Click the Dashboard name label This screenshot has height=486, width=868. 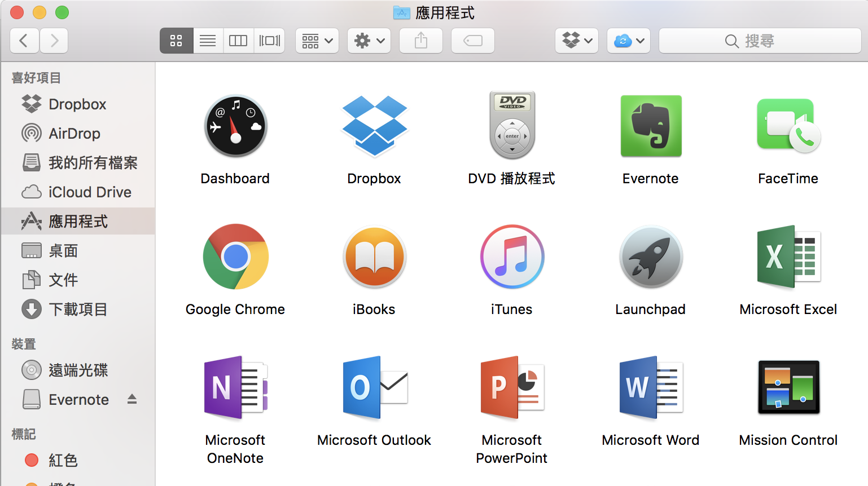pos(235,179)
